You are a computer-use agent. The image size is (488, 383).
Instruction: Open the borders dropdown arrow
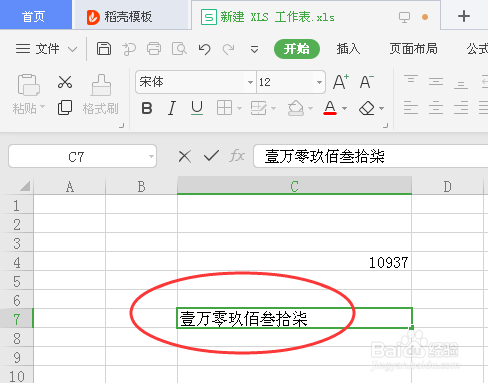coord(239,108)
